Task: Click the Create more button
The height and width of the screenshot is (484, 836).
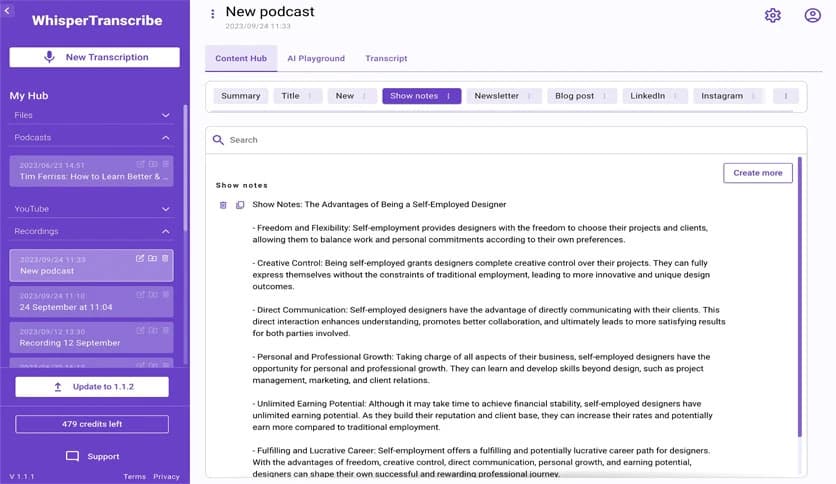Action: point(757,173)
